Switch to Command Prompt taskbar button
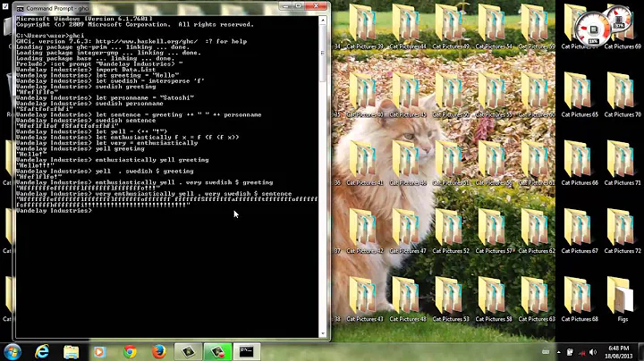Viewport: 644px width, 361px height. pyautogui.click(x=247, y=352)
